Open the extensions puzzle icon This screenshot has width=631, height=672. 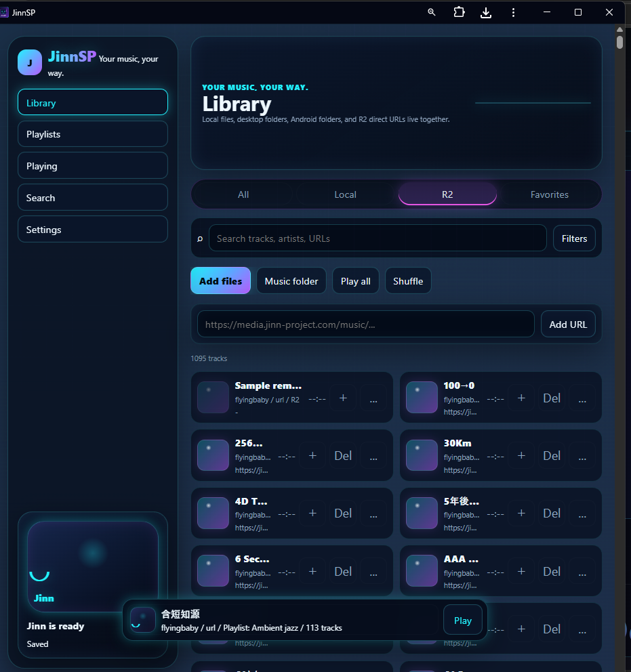point(459,12)
